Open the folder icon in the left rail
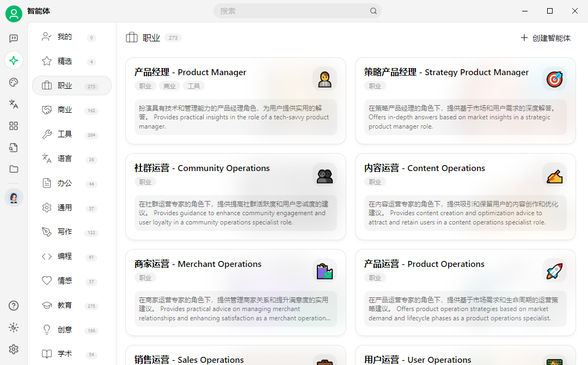The image size is (588, 365). click(14, 169)
